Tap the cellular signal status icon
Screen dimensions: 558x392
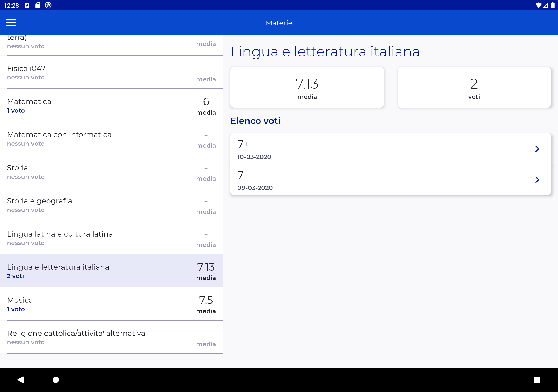[x=545, y=5]
